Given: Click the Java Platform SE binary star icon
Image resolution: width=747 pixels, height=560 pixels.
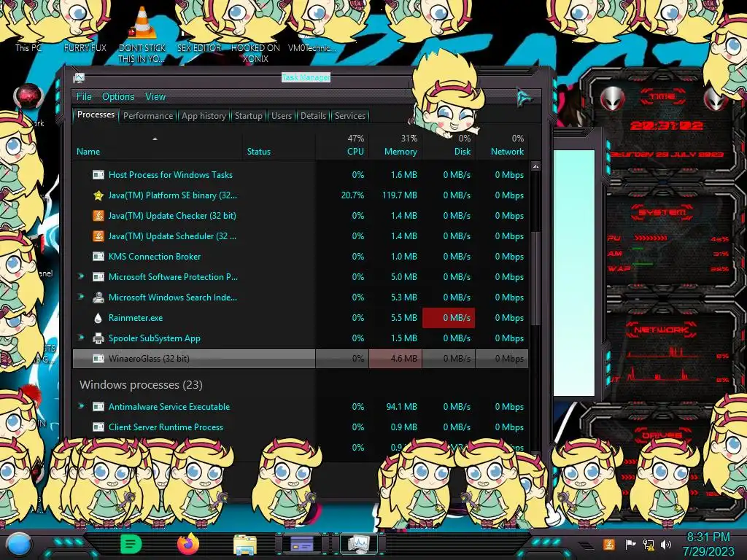Looking at the screenshot, I should 98,195.
